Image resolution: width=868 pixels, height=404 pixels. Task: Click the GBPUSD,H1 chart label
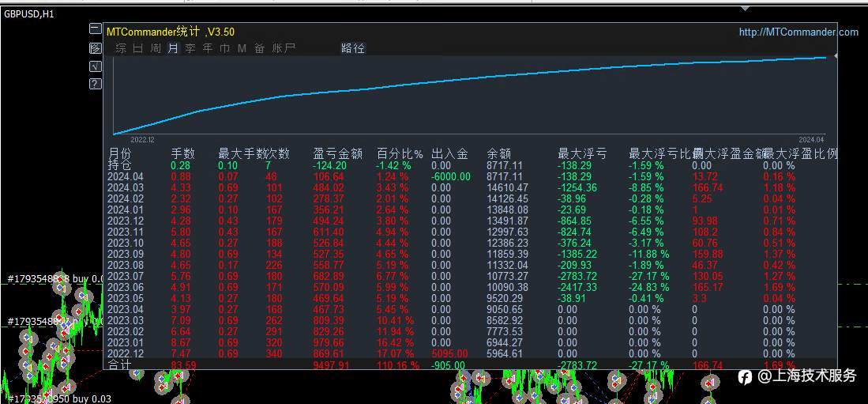coord(28,14)
